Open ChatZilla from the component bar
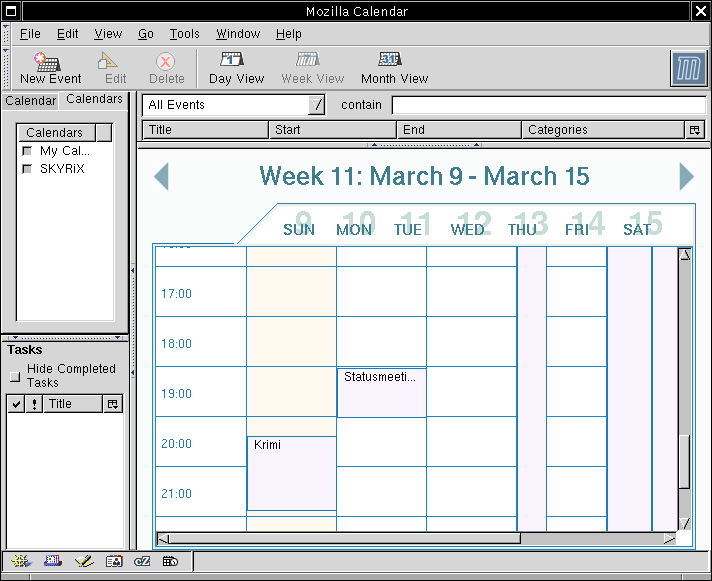The image size is (712, 581). 142,561
